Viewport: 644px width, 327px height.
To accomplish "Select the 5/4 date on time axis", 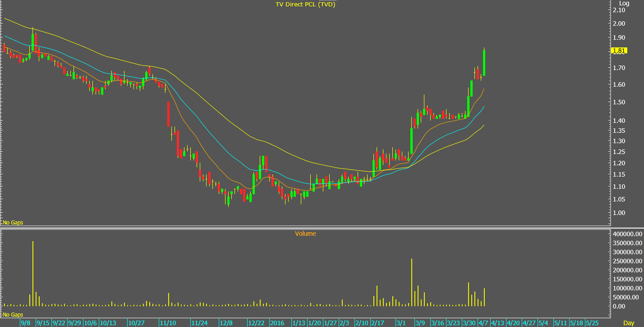I will 543,323.
